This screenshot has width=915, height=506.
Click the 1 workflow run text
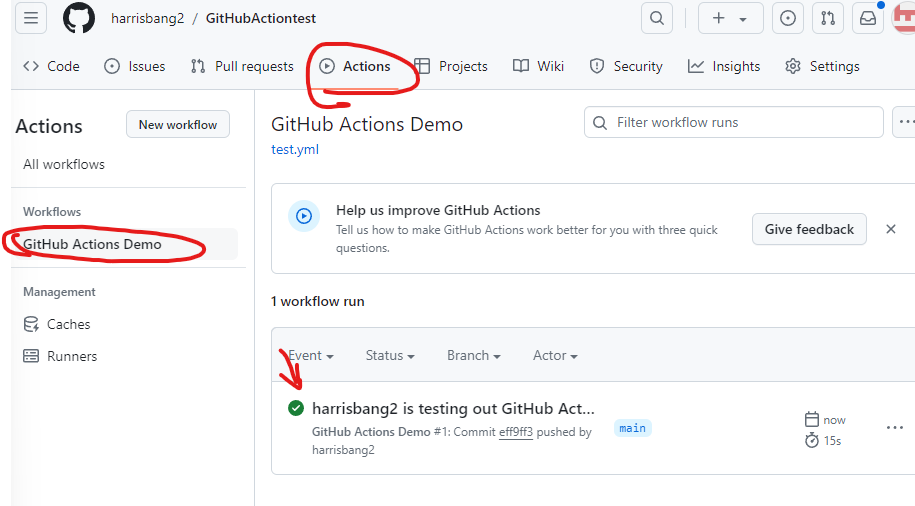[317, 302]
